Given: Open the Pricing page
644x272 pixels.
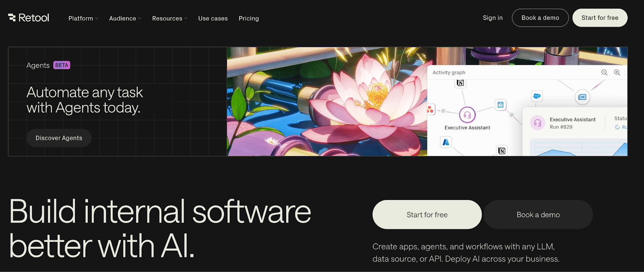Looking at the screenshot, I should coord(249,19).
